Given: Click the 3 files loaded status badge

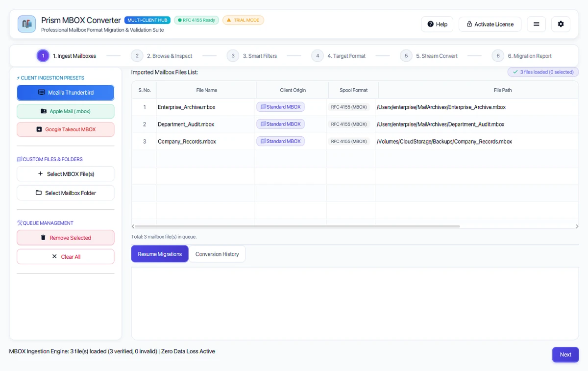Looking at the screenshot, I should pos(543,72).
